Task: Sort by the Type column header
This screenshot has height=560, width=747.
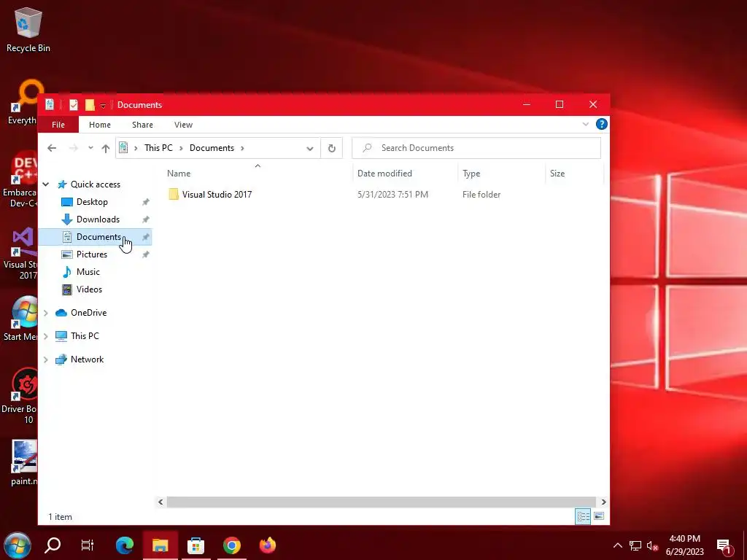Action: point(502,174)
